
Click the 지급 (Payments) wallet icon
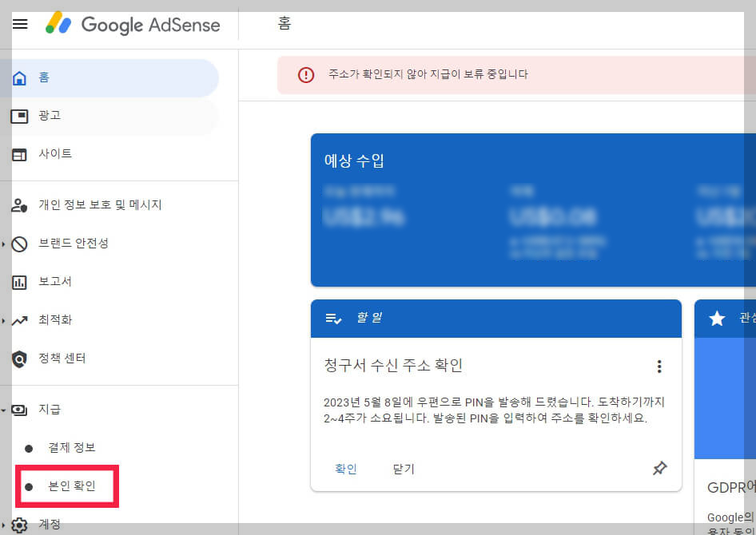(19, 409)
